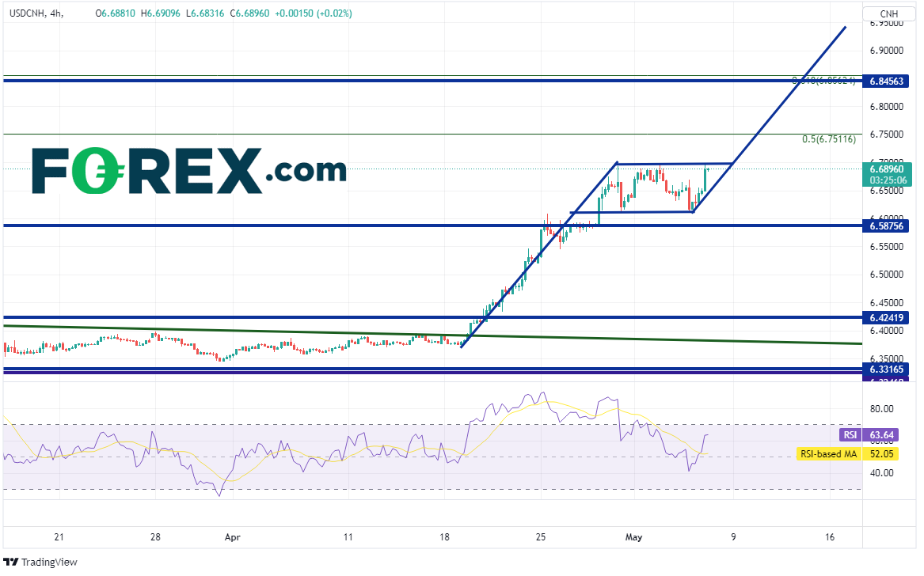Screen dimensions: 924x576
Task: Select the yellow RSI-based MA label
Action: [x=827, y=453]
